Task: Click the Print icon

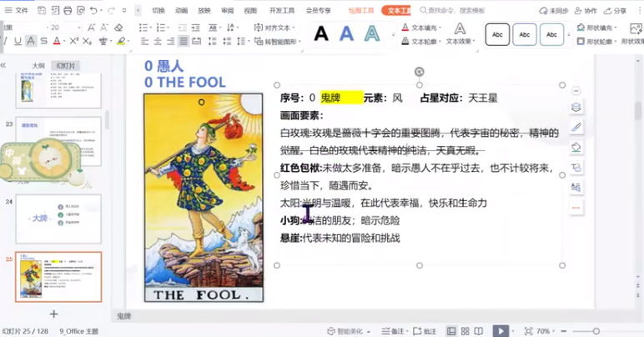Action: pos(68,10)
